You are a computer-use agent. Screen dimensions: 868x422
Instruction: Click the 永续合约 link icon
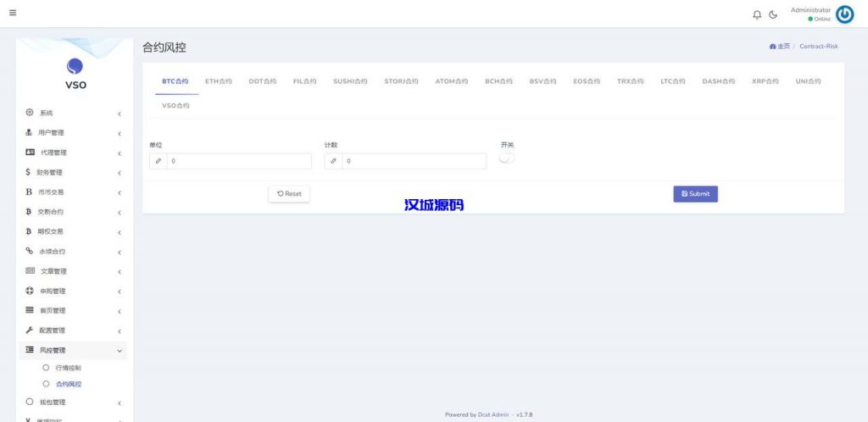click(x=30, y=251)
